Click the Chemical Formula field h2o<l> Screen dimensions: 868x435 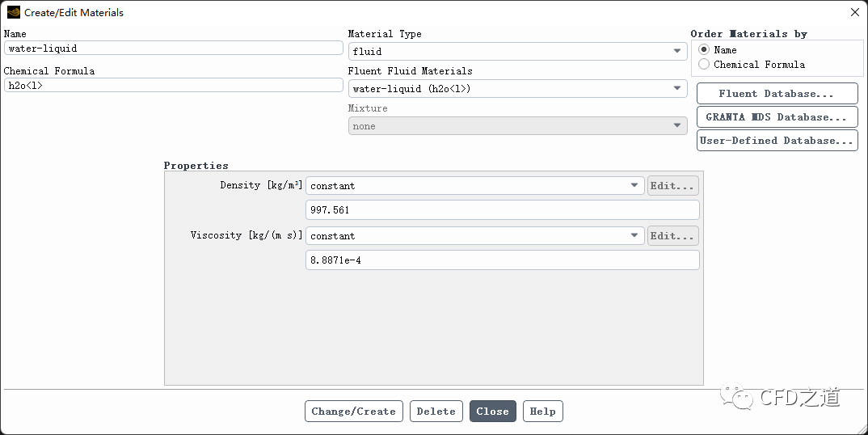click(x=173, y=86)
